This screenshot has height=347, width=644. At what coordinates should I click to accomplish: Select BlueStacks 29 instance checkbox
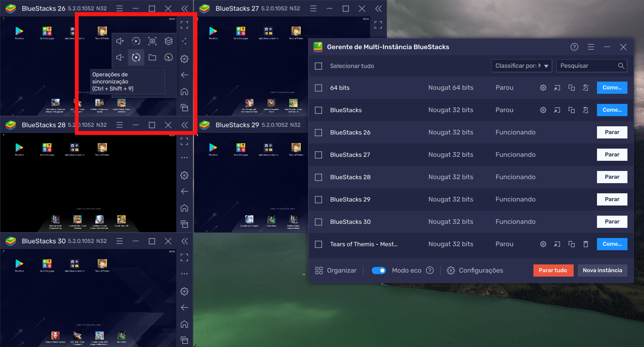[x=318, y=199]
